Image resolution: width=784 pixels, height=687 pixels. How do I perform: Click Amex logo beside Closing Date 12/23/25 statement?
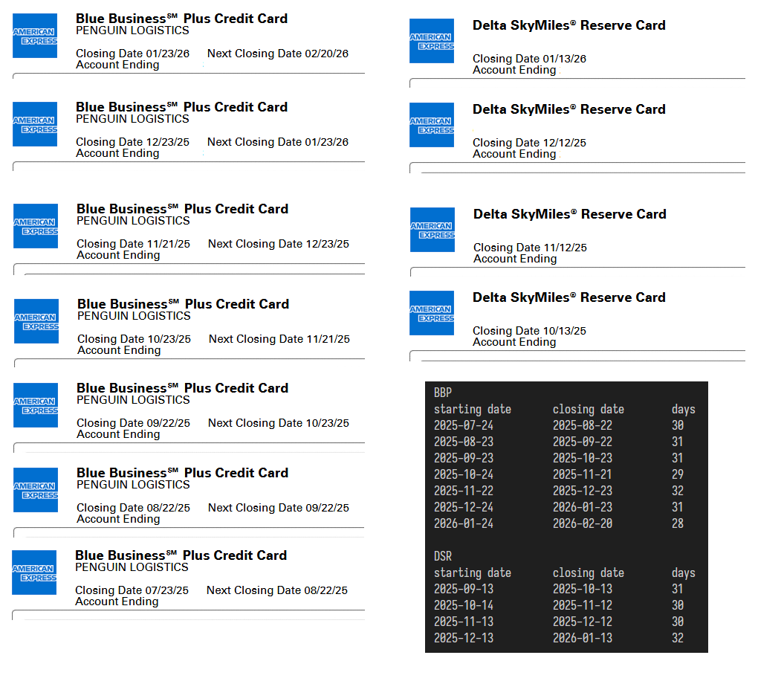(35, 124)
